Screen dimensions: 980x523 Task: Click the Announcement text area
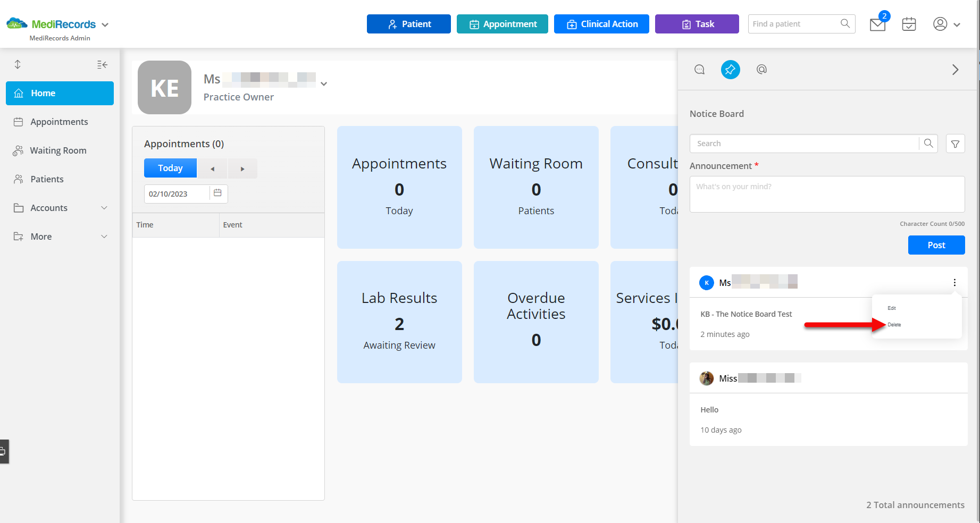point(827,194)
